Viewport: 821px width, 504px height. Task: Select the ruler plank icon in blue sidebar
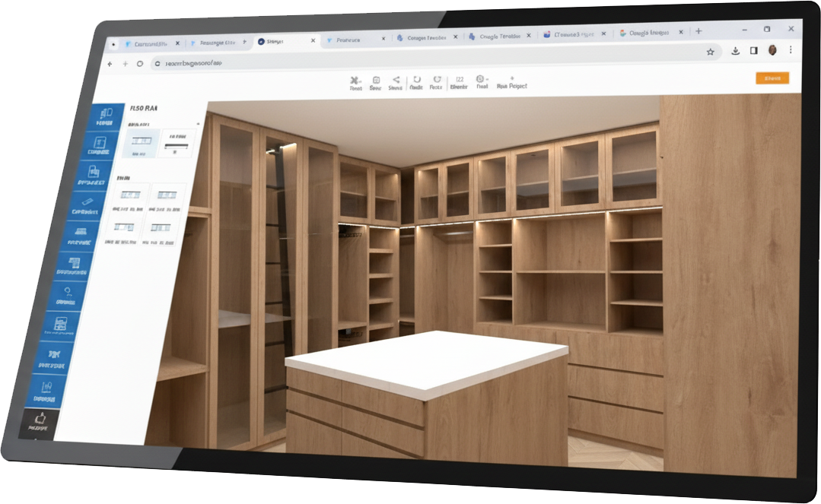(x=87, y=202)
